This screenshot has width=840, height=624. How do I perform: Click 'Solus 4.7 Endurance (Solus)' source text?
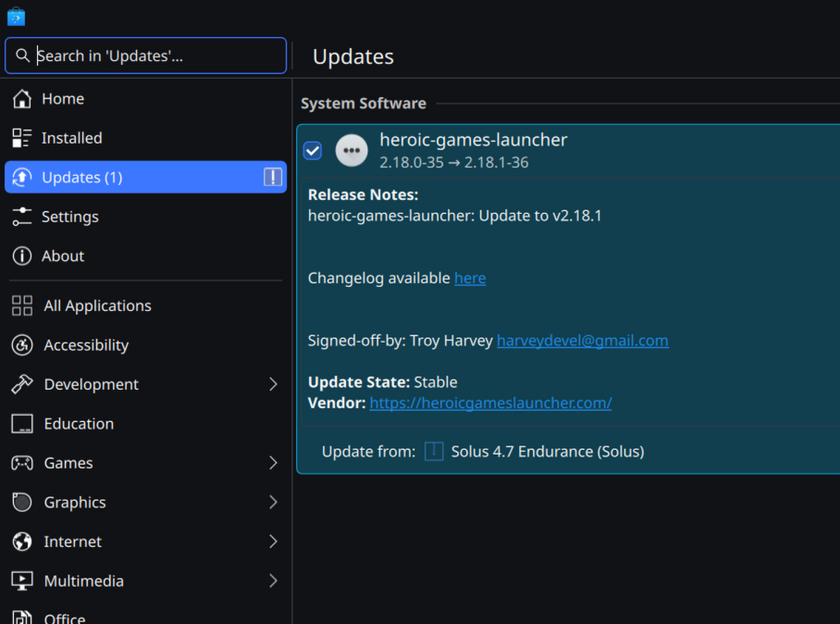click(548, 452)
